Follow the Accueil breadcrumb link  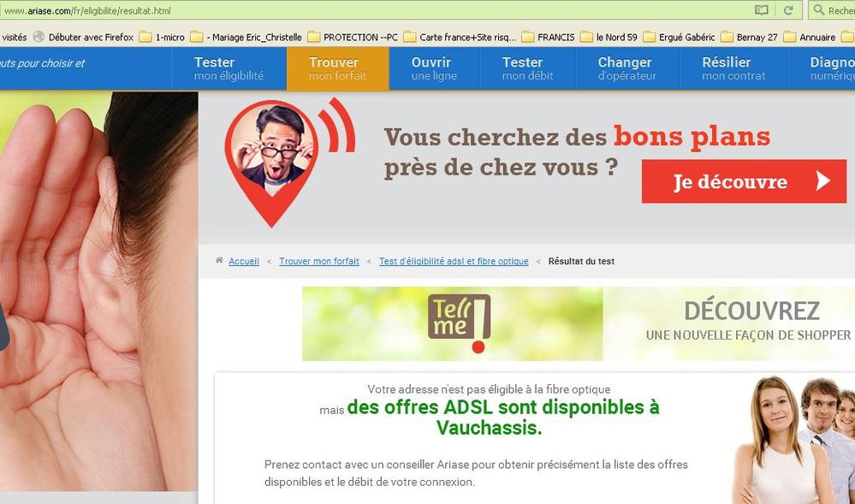244,261
